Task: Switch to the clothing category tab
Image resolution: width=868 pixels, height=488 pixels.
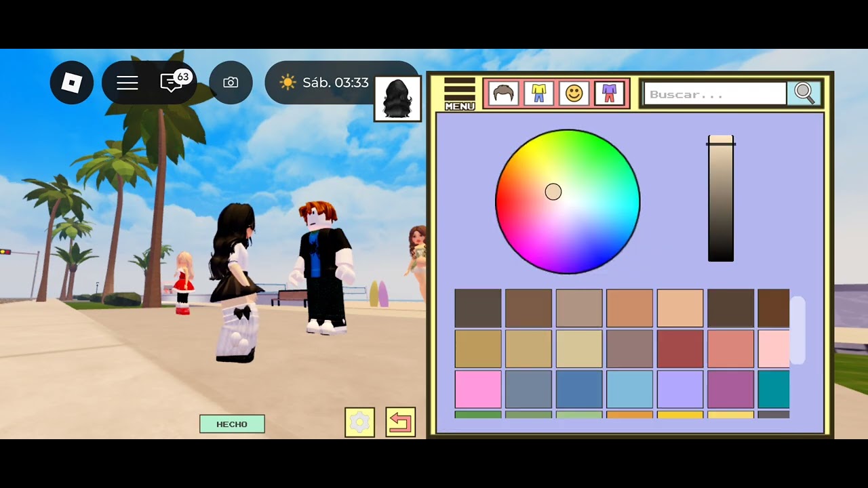Action: (538, 94)
